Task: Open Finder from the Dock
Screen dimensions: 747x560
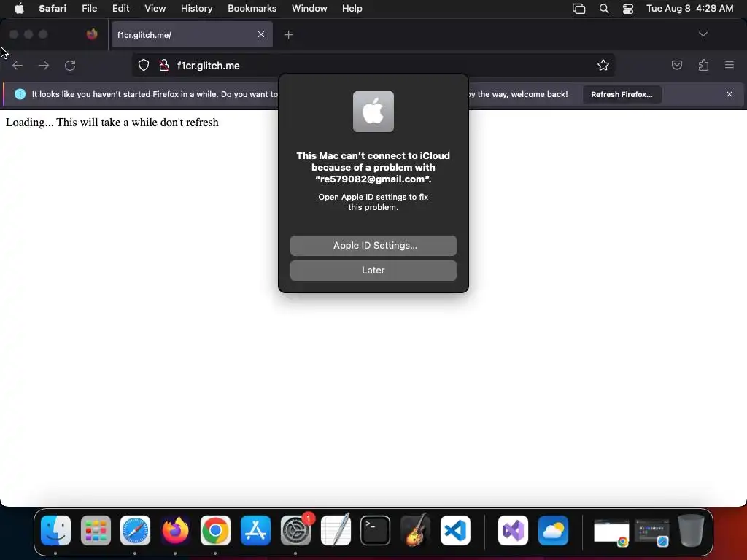Action: [55, 530]
